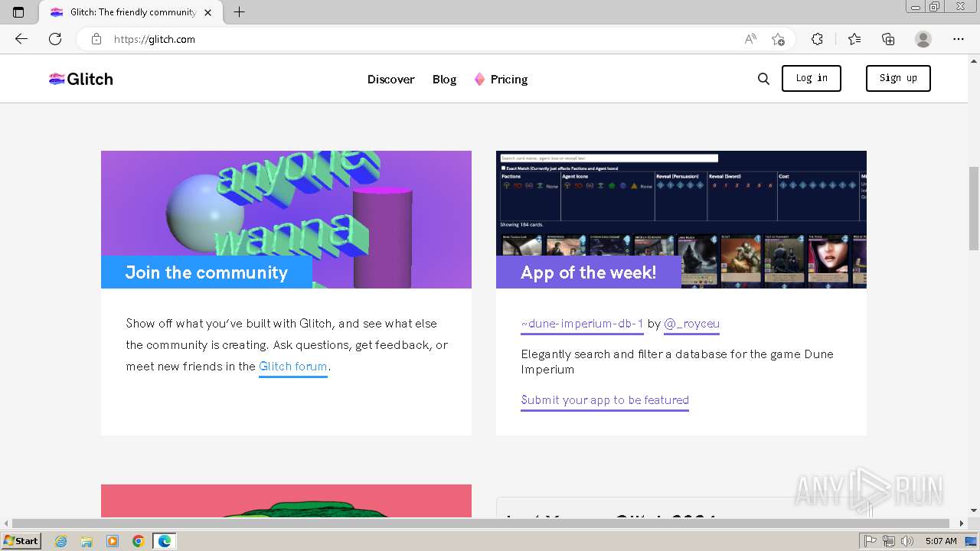Open the Discover menu item
Image resolution: width=980 pixels, height=551 pixels.
pyautogui.click(x=390, y=79)
